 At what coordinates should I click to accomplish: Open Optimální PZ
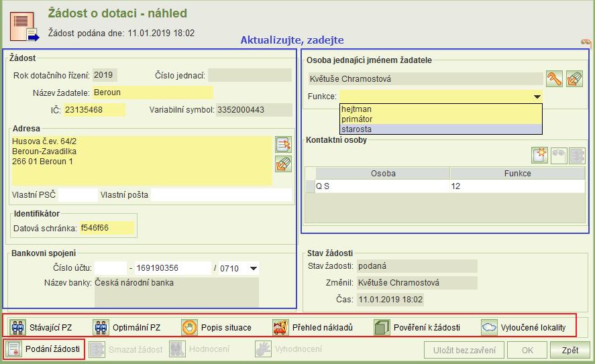pos(127,327)
